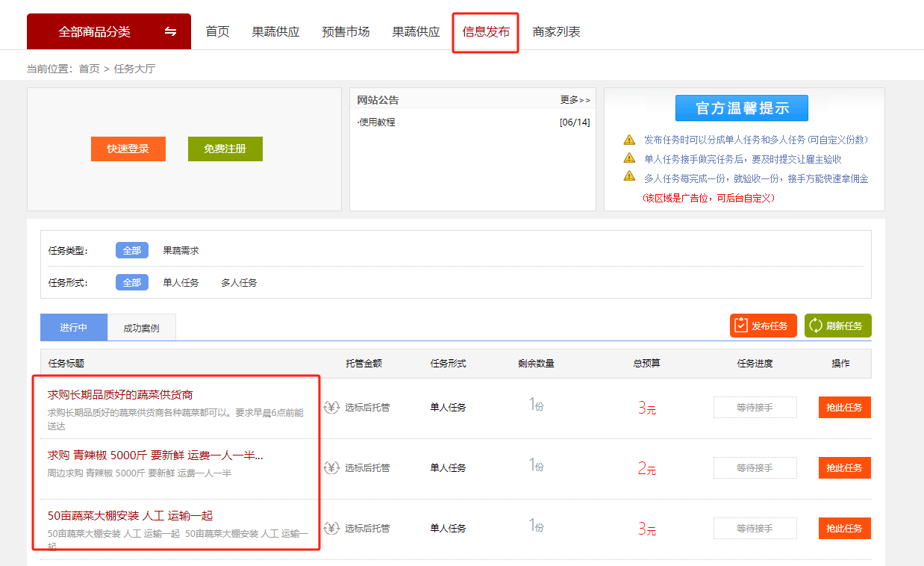924x566 pixels.
Task: Open first 果蔬供应 nav item
Action: 275,32
